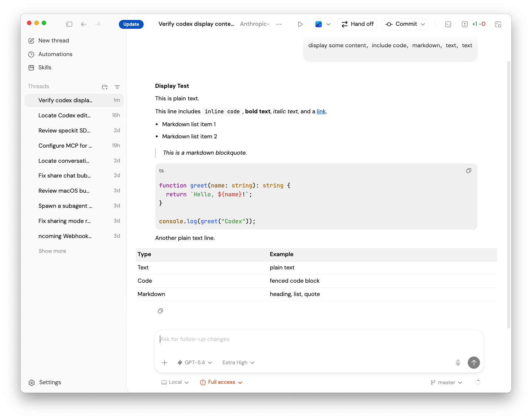This screenshot has width=532, height=420.
Task: Click the '+1 -0' diff stats text
Action: pyautogui.click(x=479, y=24)
